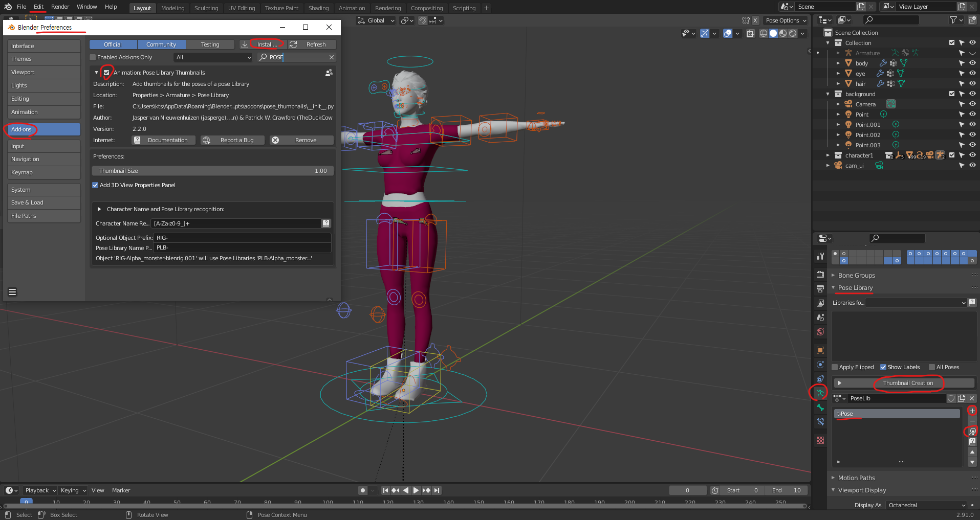Screen dimensions: 980x520
Task: Select the Themes preferences section
Action: pyautogui.click(x=44, y=59)
